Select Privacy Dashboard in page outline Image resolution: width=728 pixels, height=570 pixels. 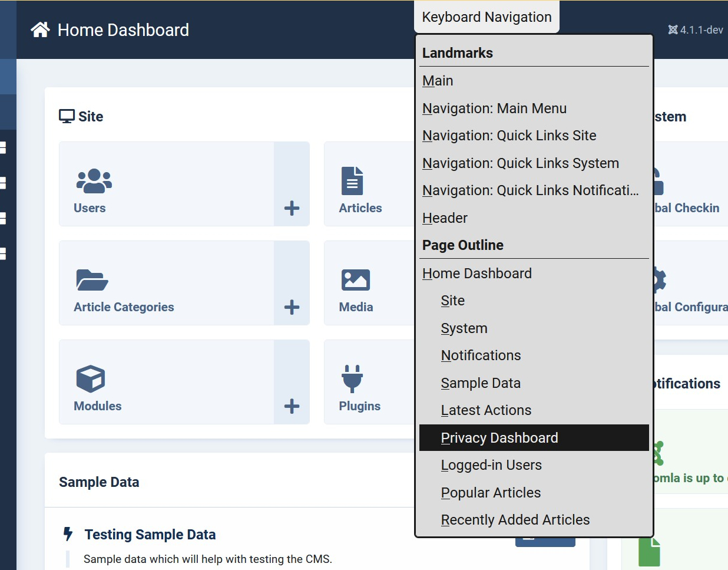point(499,438)
